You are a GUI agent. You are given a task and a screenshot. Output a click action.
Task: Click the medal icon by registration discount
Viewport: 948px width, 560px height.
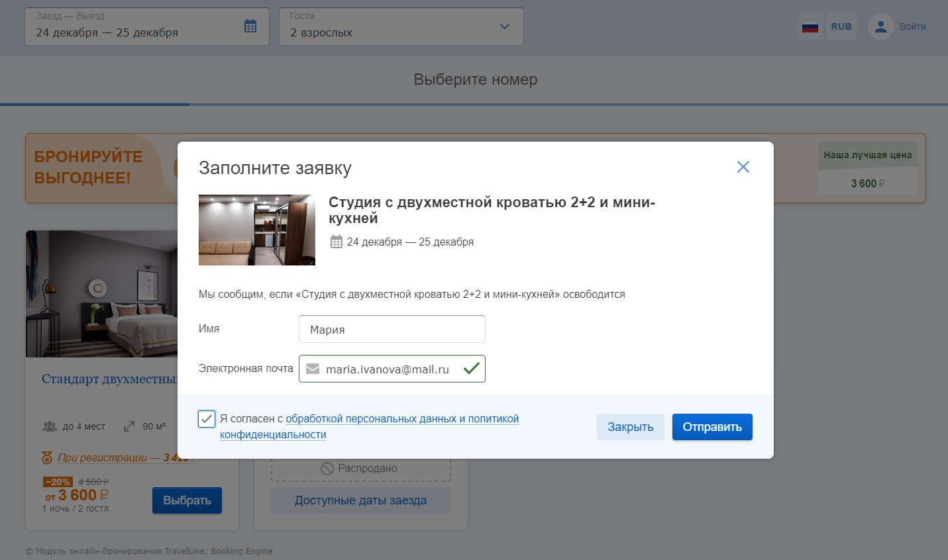(x=47, y=457)
